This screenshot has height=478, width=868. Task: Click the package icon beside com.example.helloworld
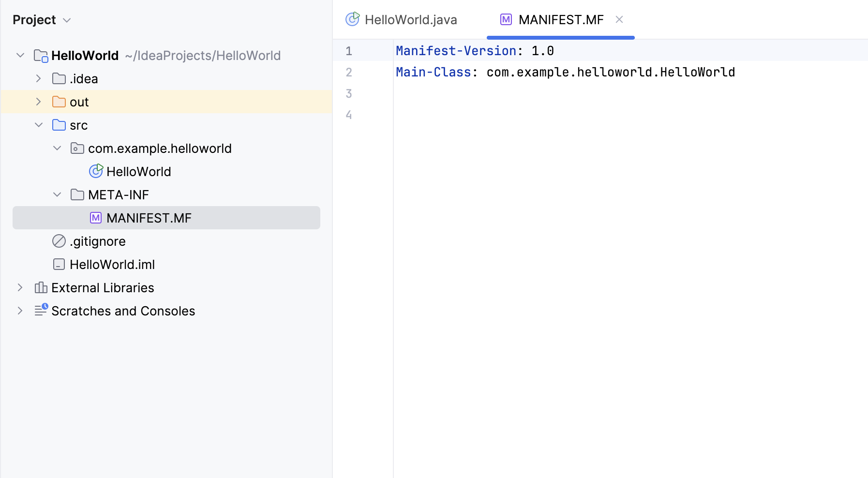click(x=76, y=148)
